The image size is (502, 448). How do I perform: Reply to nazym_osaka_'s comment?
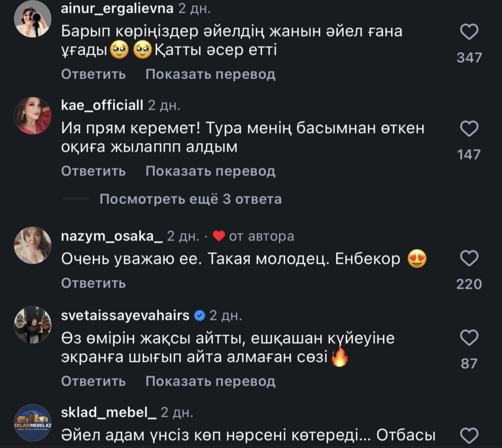click(93, 283)
